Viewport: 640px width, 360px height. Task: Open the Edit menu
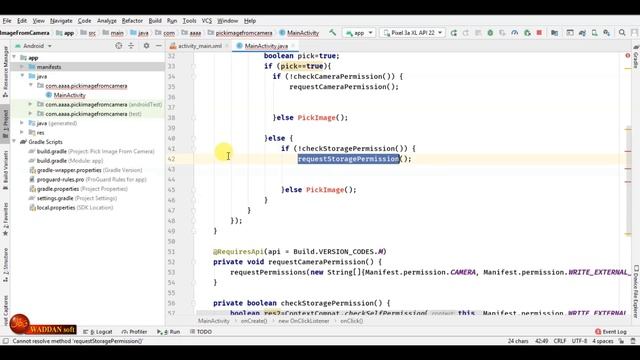pyautogui.click(x=22, y=20)
